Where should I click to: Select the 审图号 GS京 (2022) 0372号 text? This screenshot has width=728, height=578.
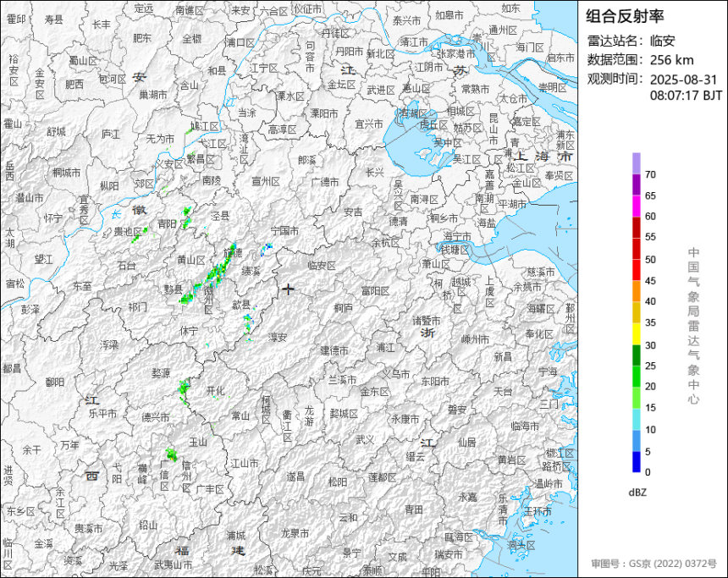coord(654,564)
